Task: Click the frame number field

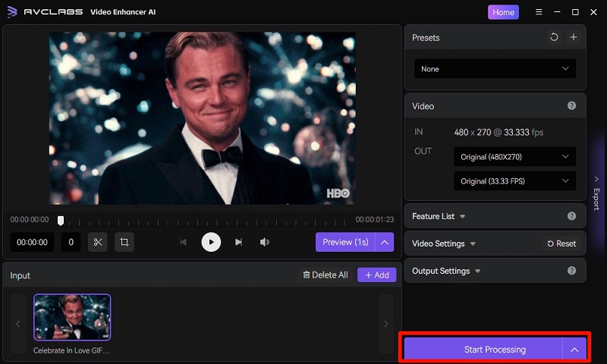Action: coord(71,242)
